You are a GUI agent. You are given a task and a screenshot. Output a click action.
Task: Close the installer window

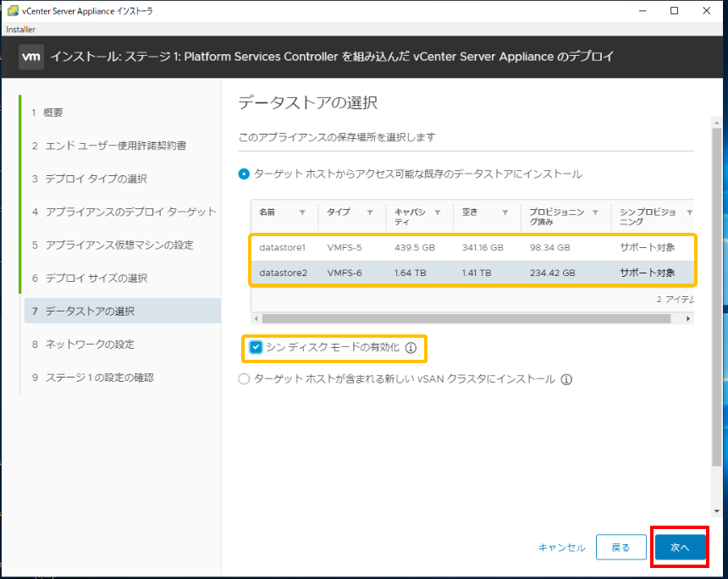point(706,11)
